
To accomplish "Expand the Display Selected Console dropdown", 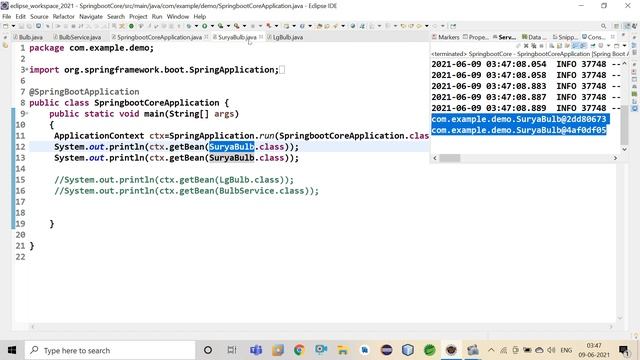I will (x=609, y=46).
